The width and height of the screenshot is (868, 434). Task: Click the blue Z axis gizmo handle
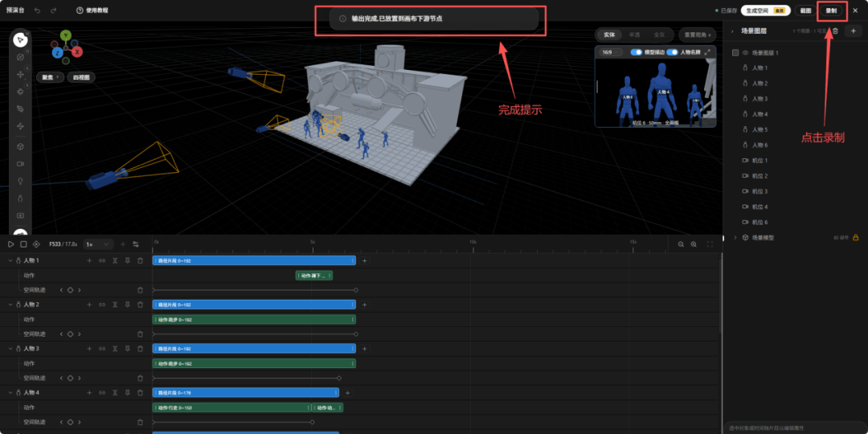tap(56, 53)
